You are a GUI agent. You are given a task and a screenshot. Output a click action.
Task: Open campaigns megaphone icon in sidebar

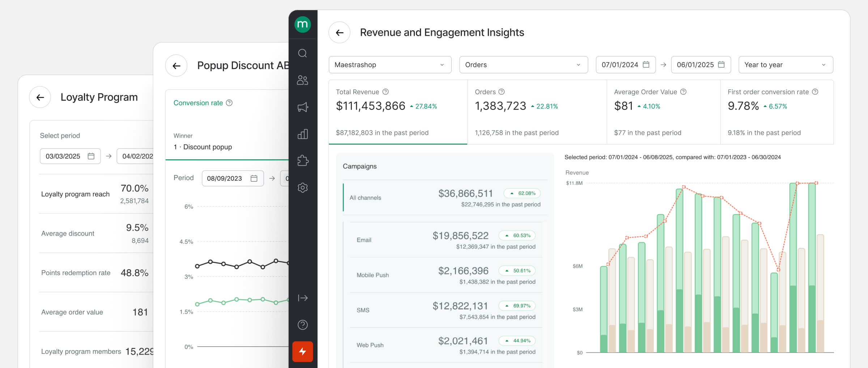click(x=302, y=107)
